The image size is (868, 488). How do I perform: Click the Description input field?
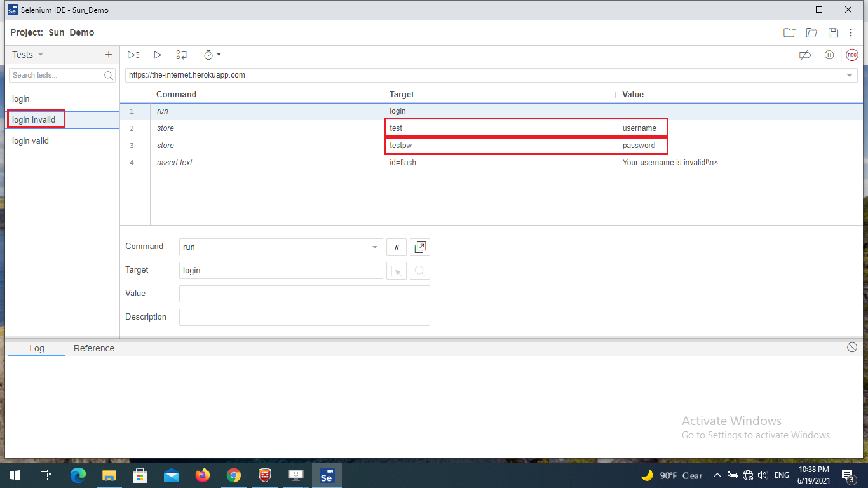[x=304, y=317]
